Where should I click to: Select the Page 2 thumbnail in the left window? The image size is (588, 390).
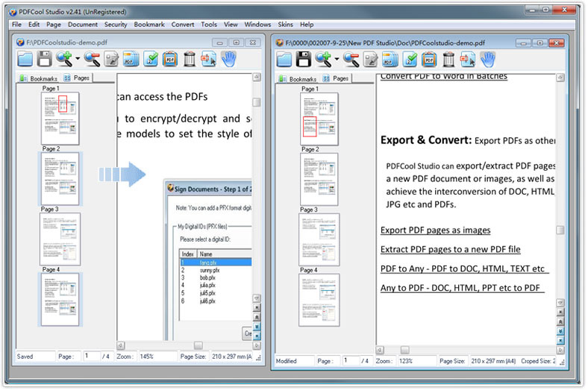coord(60,179)
